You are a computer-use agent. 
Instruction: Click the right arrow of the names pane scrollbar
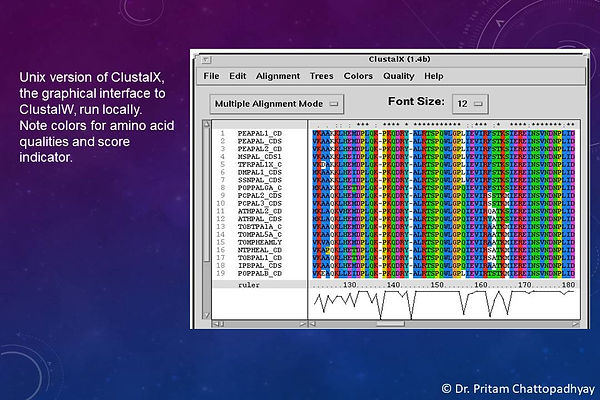pos(303,324)
